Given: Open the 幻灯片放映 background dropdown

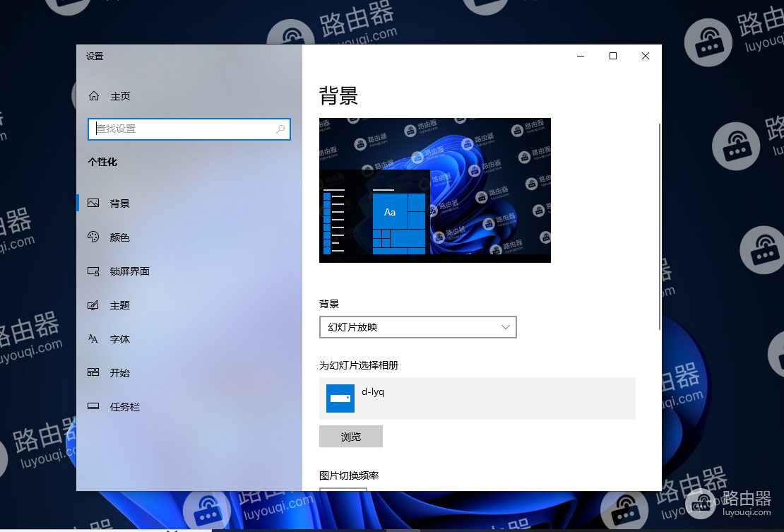Looking at the screenshot, I should [418, 327].
